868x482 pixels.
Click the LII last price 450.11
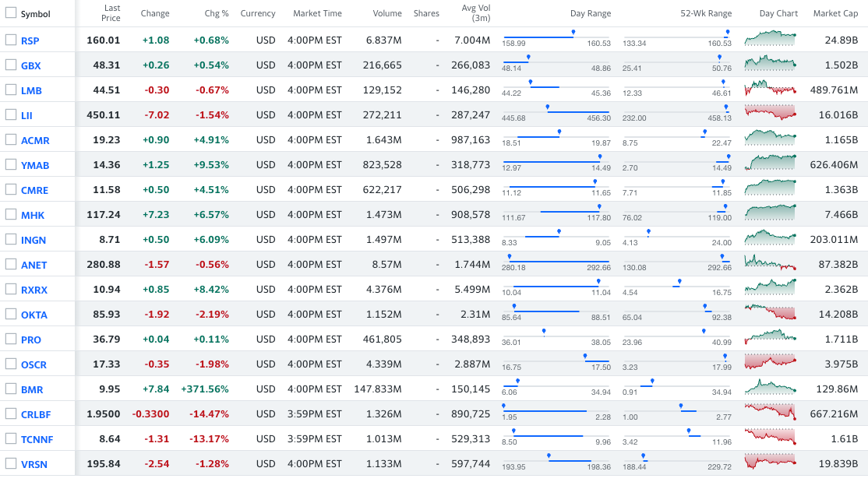[x=104, y=115]
